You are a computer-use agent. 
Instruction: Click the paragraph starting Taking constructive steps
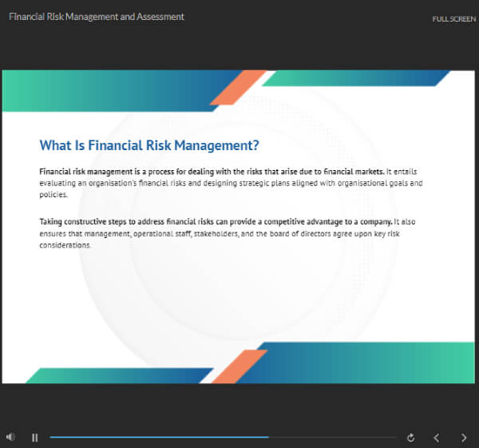click(x=228, y=233)
